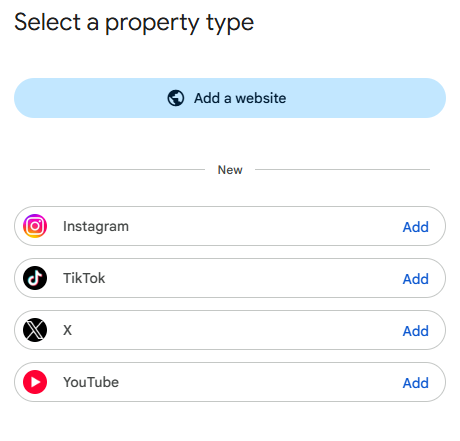Select the YouTube text label
Screen dimensions: 460x441
pos(91,382)
